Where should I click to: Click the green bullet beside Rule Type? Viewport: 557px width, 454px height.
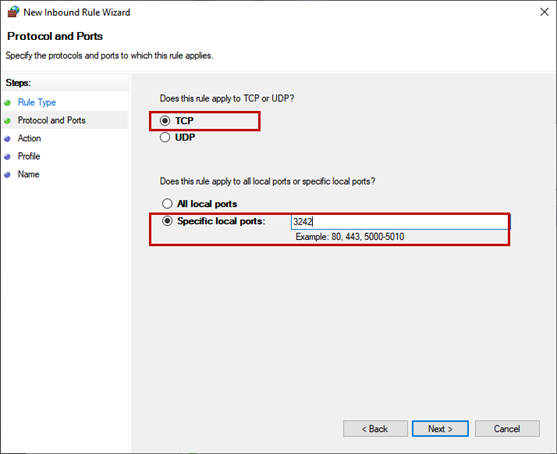coord(7,103)
